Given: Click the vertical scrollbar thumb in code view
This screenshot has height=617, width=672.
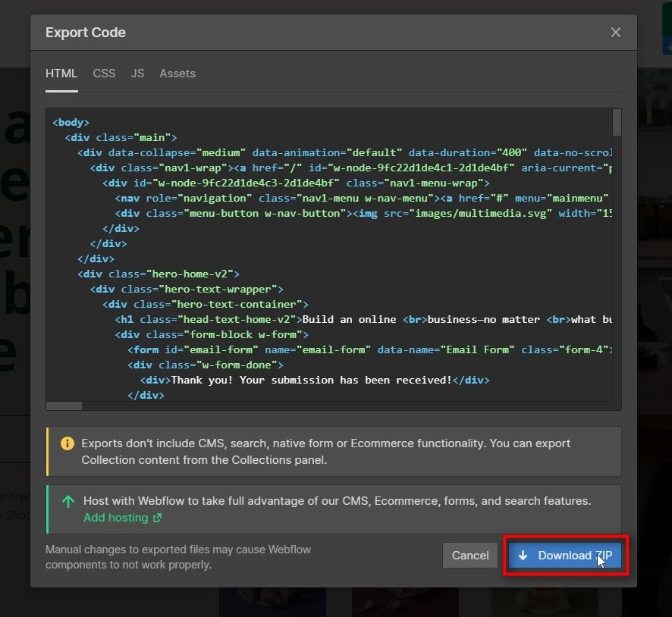Looking at the screenshot, I should 617,123.
